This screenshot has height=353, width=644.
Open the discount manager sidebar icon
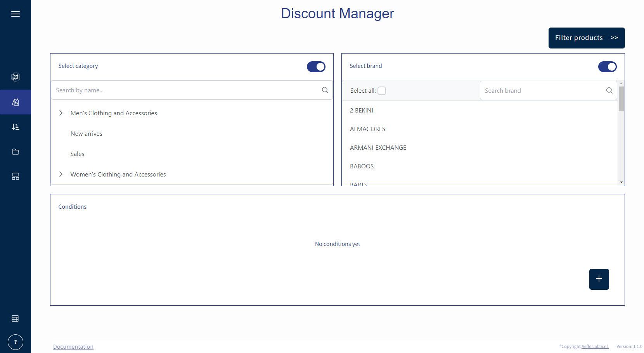(x=16, y=102)
